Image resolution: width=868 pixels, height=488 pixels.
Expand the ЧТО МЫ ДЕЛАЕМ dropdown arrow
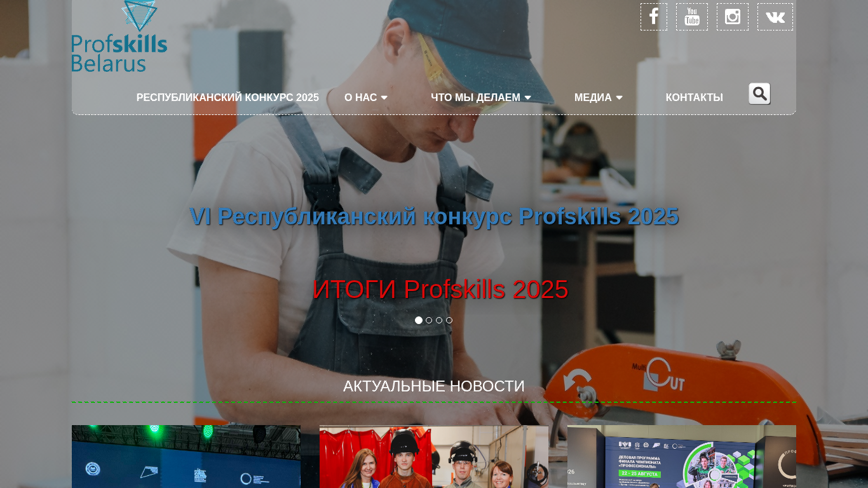(527, 98)
